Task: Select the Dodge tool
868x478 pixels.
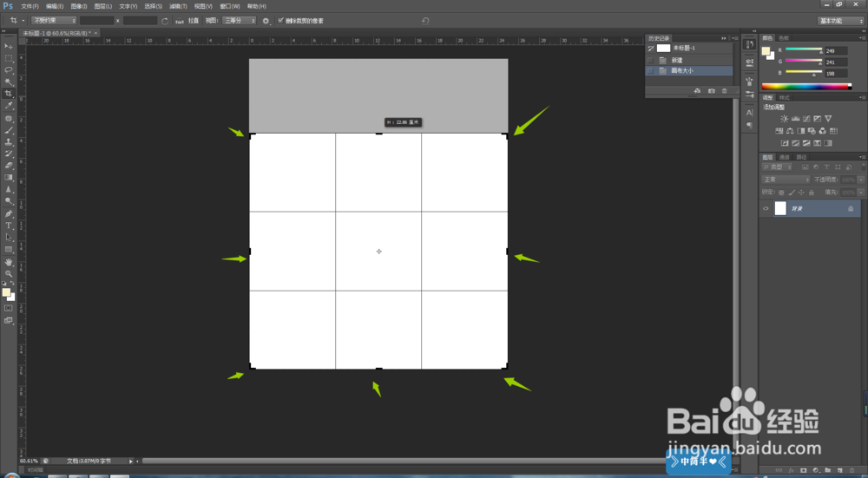Action: point(9,201)
